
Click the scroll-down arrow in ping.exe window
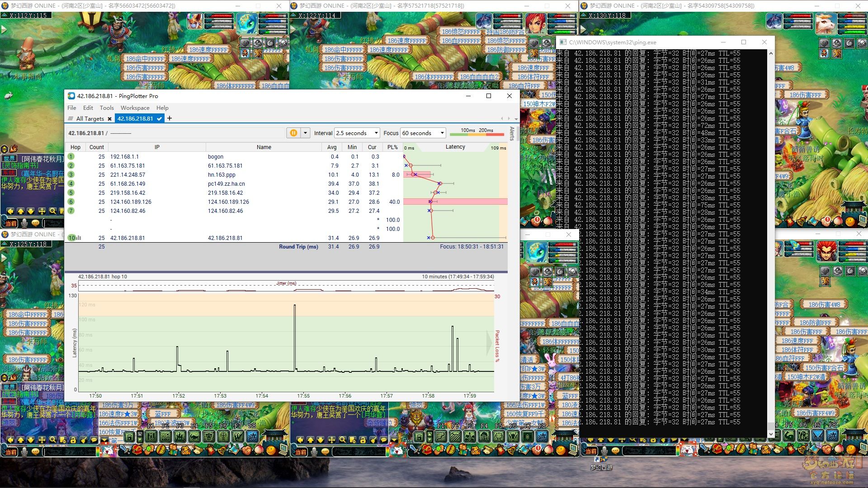pos(771,434)
